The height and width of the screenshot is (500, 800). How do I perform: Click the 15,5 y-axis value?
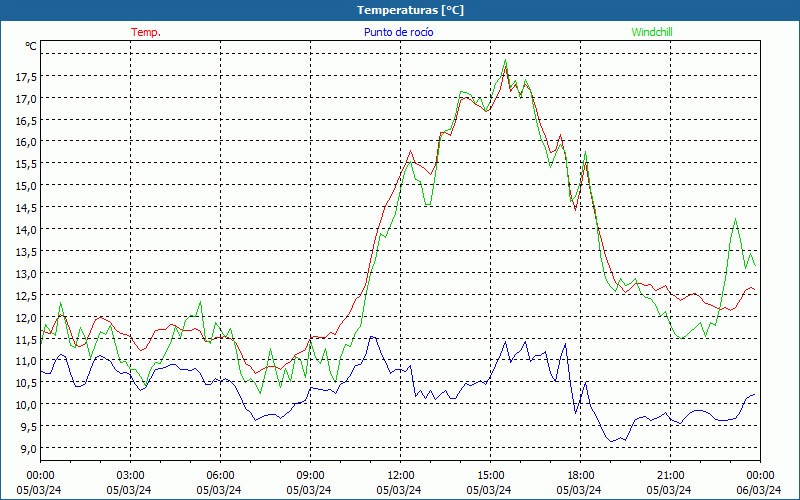[26, 164]
